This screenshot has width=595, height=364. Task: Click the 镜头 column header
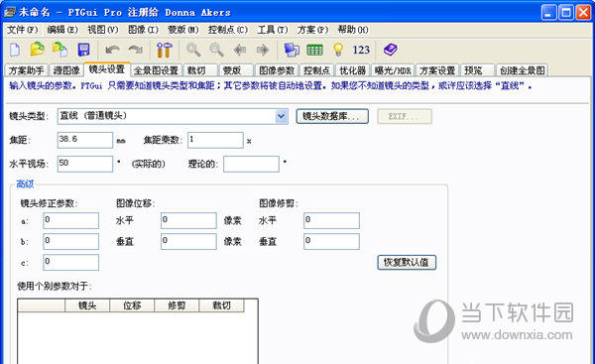click(x=87, y=305)
